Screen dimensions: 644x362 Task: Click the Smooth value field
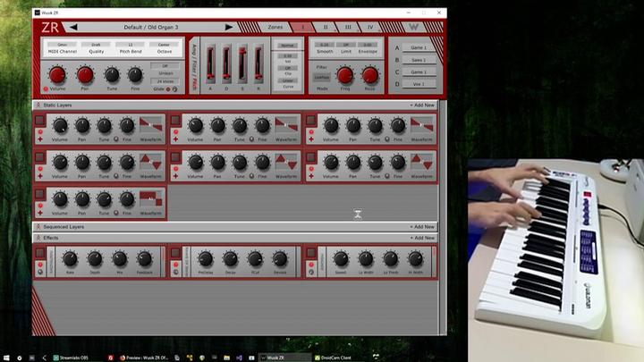(x=325, y=45)
